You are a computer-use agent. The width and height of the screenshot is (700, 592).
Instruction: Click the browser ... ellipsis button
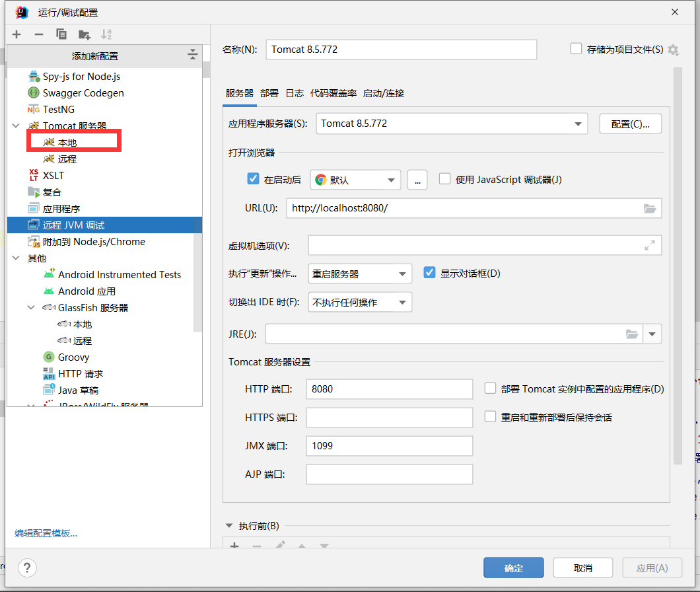pyautogui.click(x=417, y=180)
